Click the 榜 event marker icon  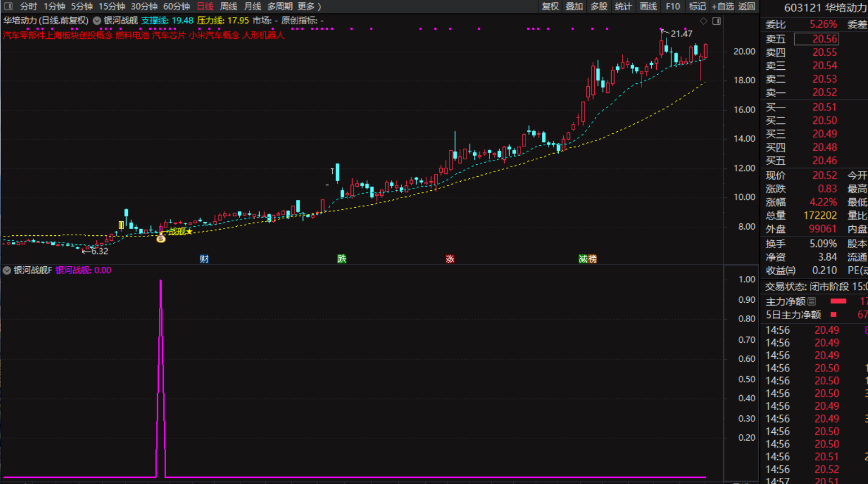coord(592,259)
